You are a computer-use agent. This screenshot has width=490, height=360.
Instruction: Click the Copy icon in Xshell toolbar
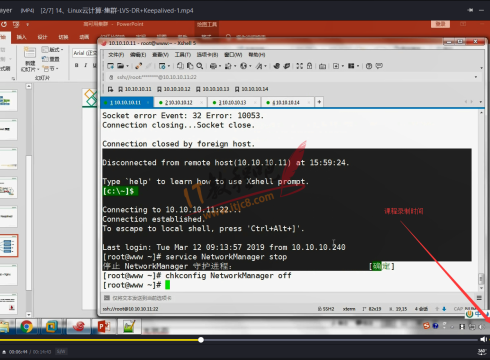tap(180, 66)
